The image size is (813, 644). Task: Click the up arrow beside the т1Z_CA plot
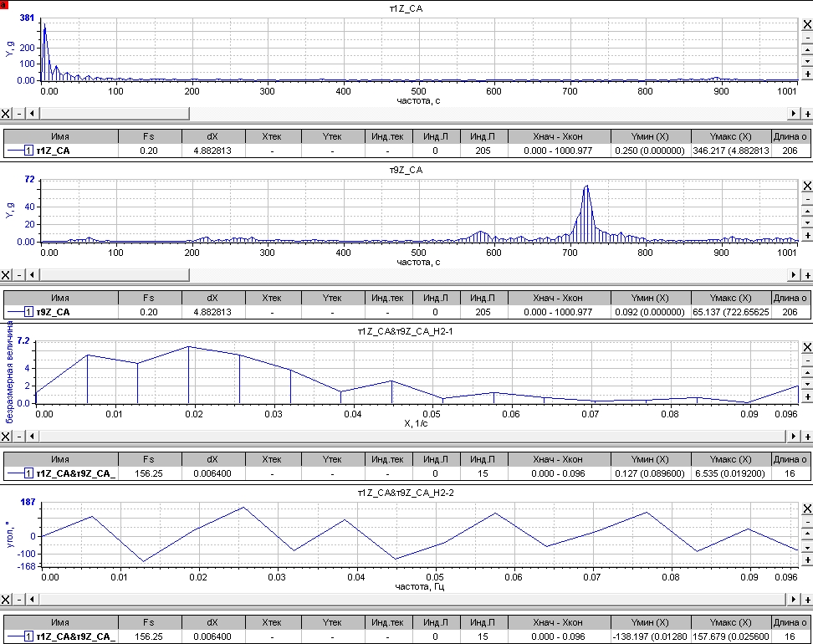pyautogui.click(x=807, y=49)
